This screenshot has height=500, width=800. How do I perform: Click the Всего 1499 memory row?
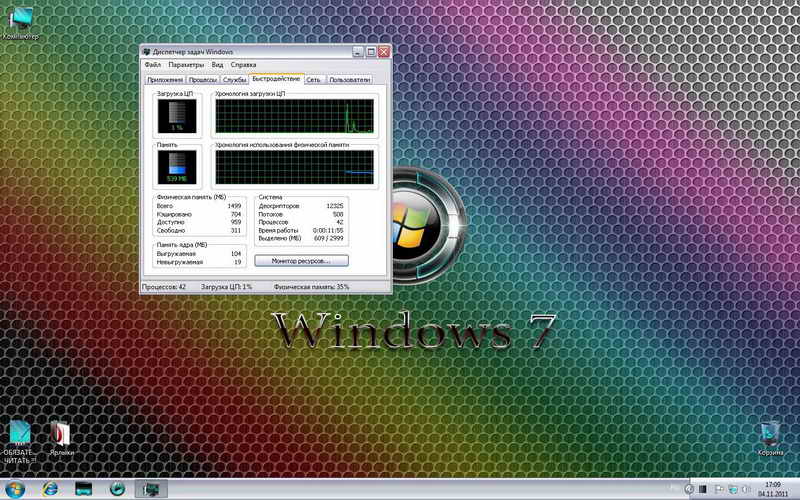click(x=199, y=206)
